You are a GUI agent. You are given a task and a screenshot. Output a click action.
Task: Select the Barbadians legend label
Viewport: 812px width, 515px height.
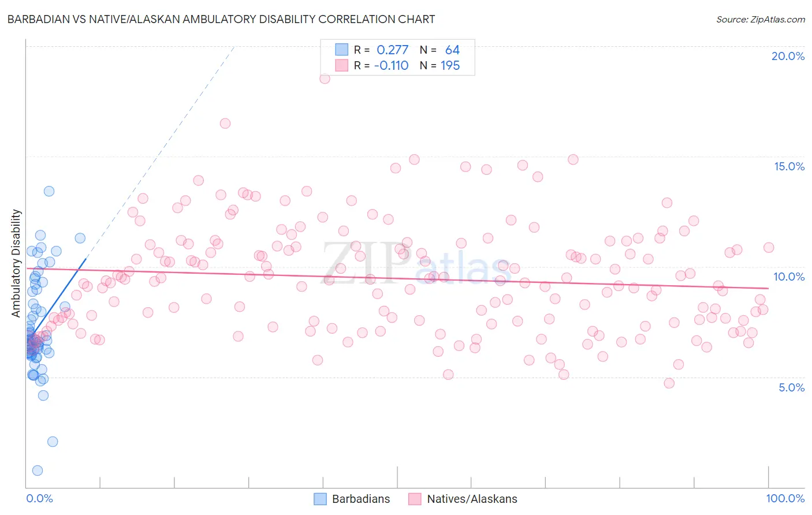coord(361,499)
